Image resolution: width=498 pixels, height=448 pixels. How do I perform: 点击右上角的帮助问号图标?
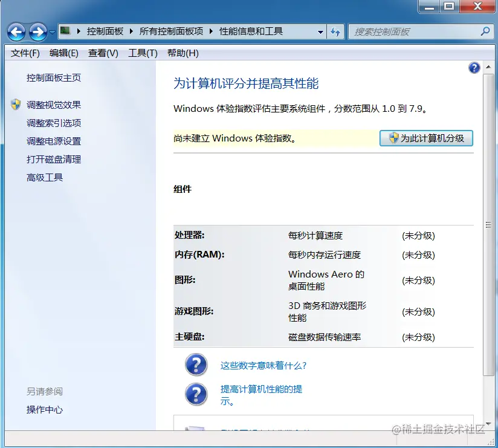pos(474,68)
